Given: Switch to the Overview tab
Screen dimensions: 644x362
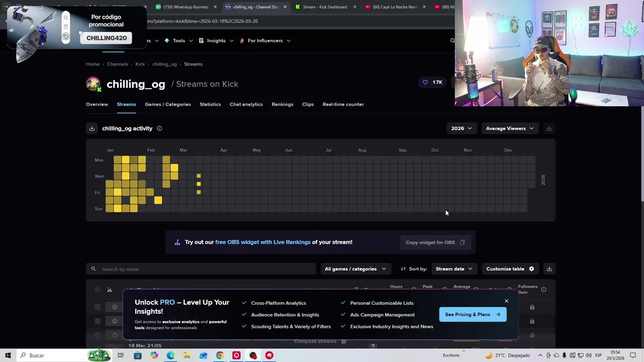Looking at the screenshot, I should coord(97,105).
